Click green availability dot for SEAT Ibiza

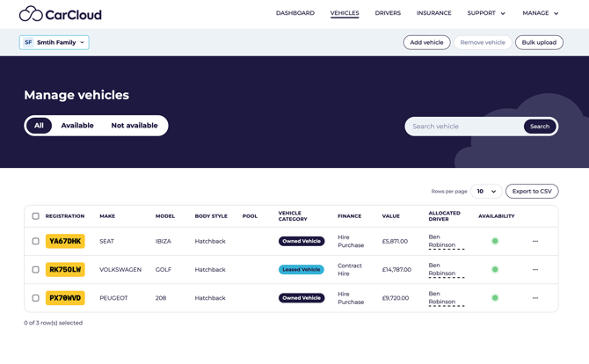point(495,241)
